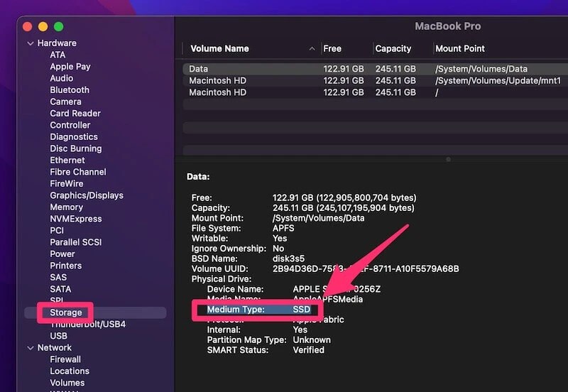This screenshot has width=568, height=392.
Task: Click the Partition Map Type Unknown value
Action: 312,340
